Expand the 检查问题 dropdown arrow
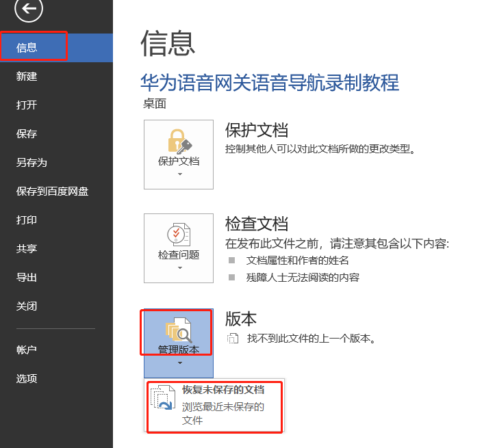The width and height of the screenshot is (495, 448). click(x=180, y=268)
